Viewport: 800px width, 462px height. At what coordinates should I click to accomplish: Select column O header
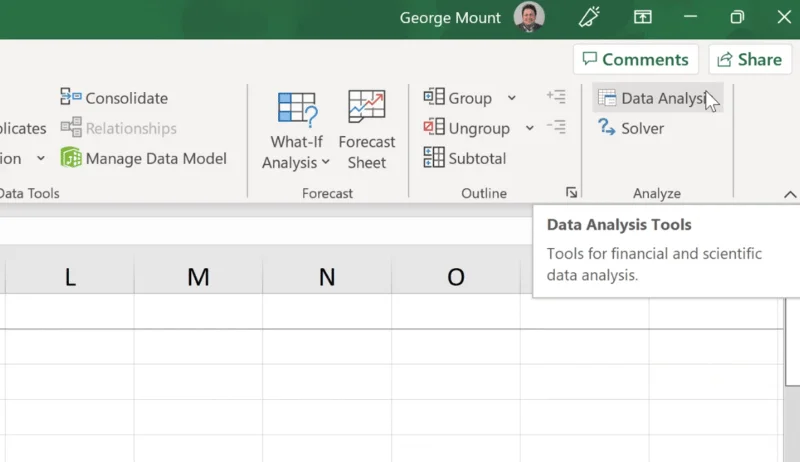pos(456,277)
